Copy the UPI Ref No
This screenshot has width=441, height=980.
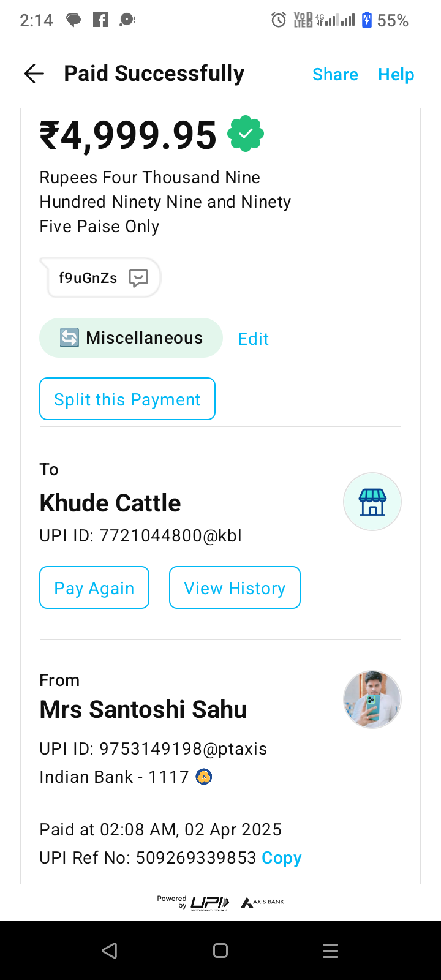tap(282, 858)
